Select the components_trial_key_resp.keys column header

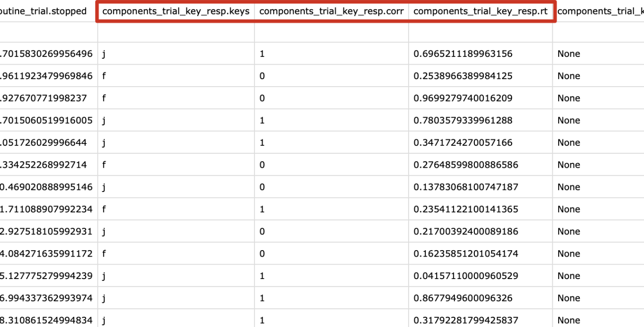tap(176, 11)
